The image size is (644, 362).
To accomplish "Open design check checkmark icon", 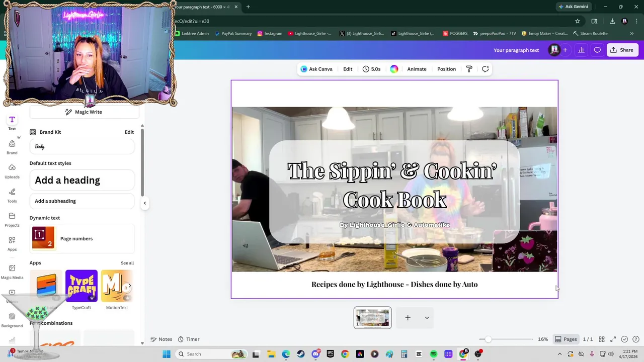I will pyautogui.click(x=624, y=339).
